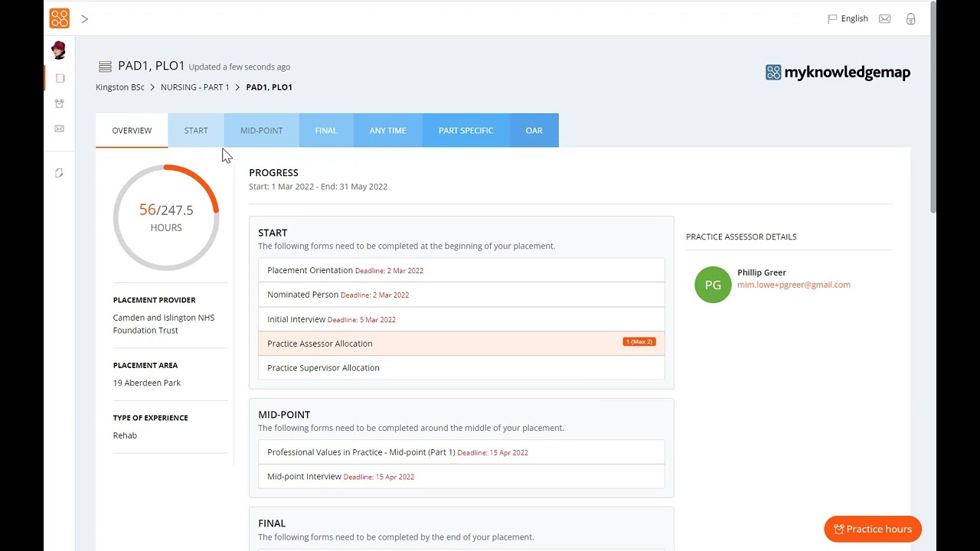980x551 pixels.
Task: Open the user profile avatar
Action: pyautogui.click(x=59, y=51)
